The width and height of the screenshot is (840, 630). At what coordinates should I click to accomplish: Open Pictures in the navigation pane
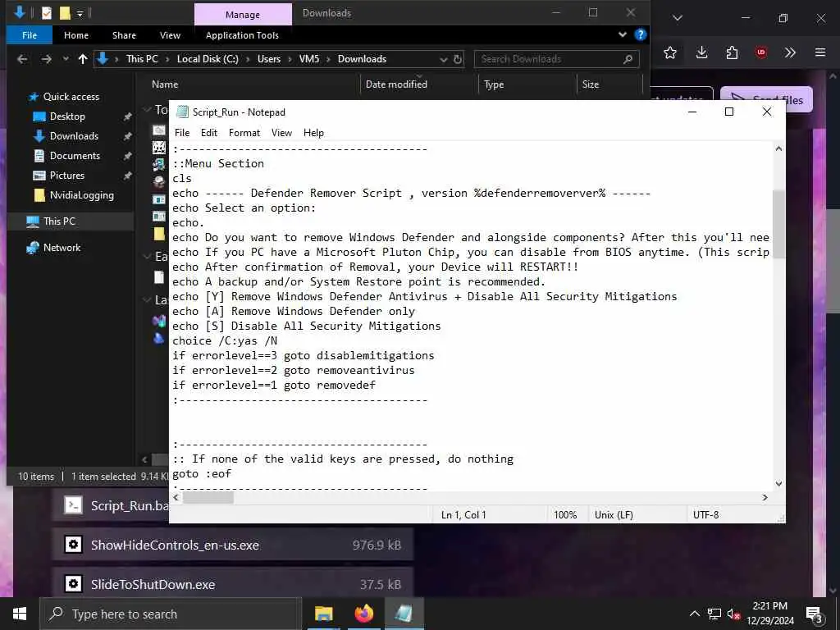coord(67,176)
